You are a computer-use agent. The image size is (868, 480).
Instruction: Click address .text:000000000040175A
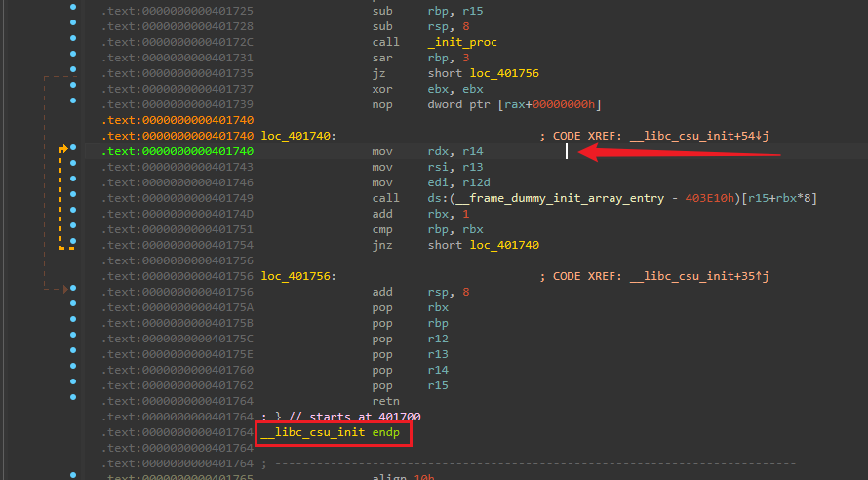178,307
